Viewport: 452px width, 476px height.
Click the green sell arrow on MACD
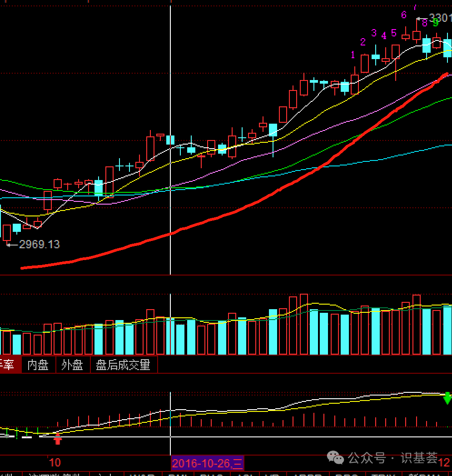447,398
